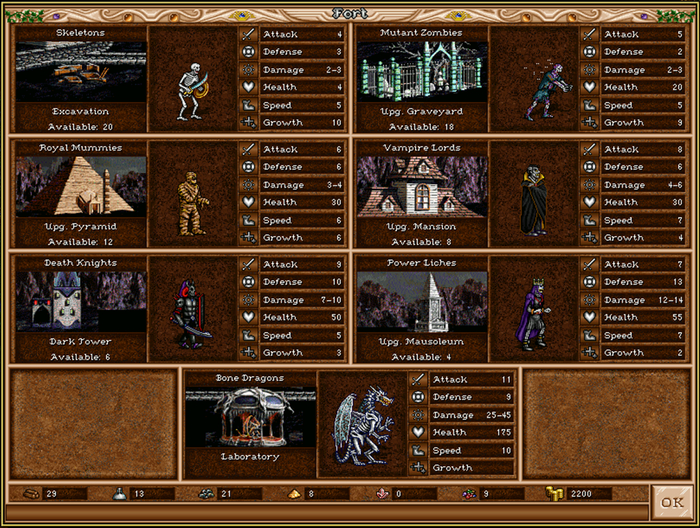
Task: Click the gold coins resource icon
Action: tap(554, 494)
